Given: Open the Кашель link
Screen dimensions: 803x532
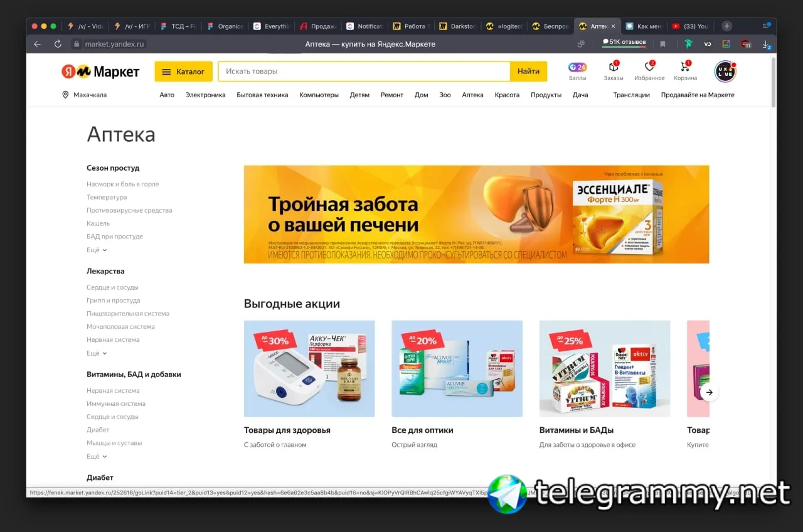Looking at the screenshot, I should click(98, 223).
